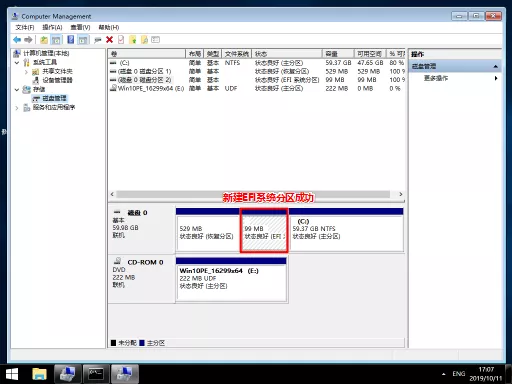Click 更多操作 in the actions pane
Screen dimensions: 512x384
[436, 78]
